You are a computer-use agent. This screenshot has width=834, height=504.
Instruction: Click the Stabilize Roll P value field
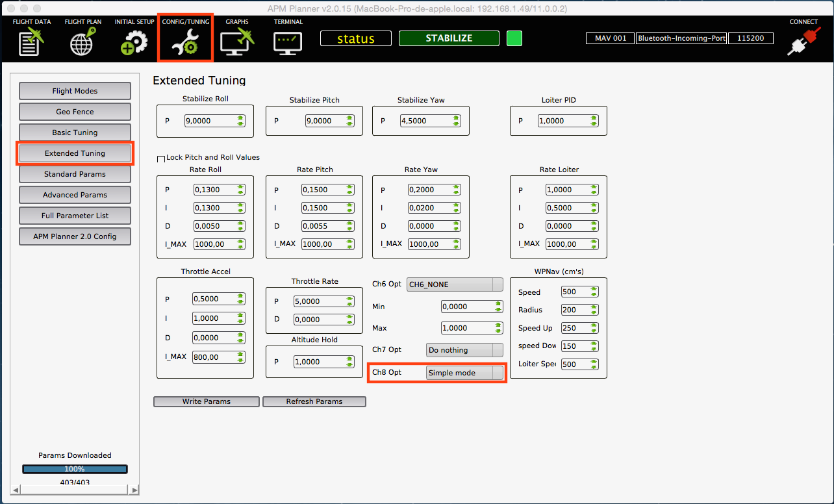[x=209, y=121]
